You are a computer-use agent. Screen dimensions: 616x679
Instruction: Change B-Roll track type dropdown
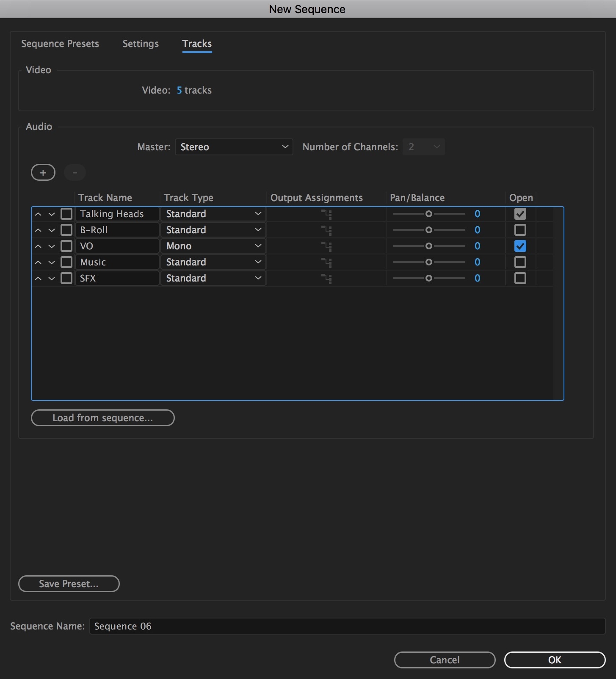coord(213,230)
